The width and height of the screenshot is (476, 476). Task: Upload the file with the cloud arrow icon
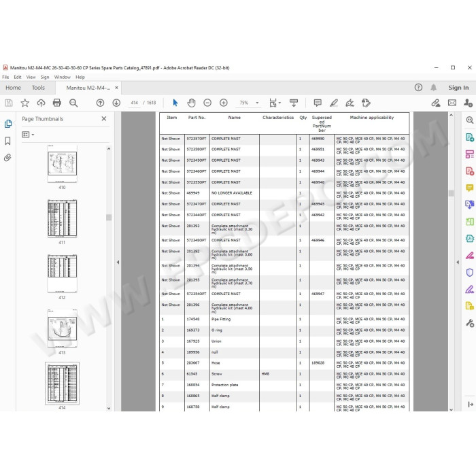(x=41, y=103)
